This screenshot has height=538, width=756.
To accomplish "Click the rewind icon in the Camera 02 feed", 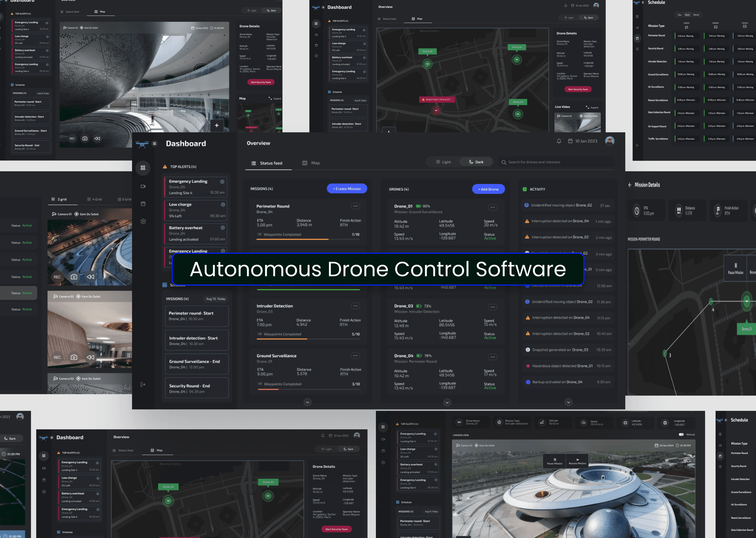I will 90,357.
